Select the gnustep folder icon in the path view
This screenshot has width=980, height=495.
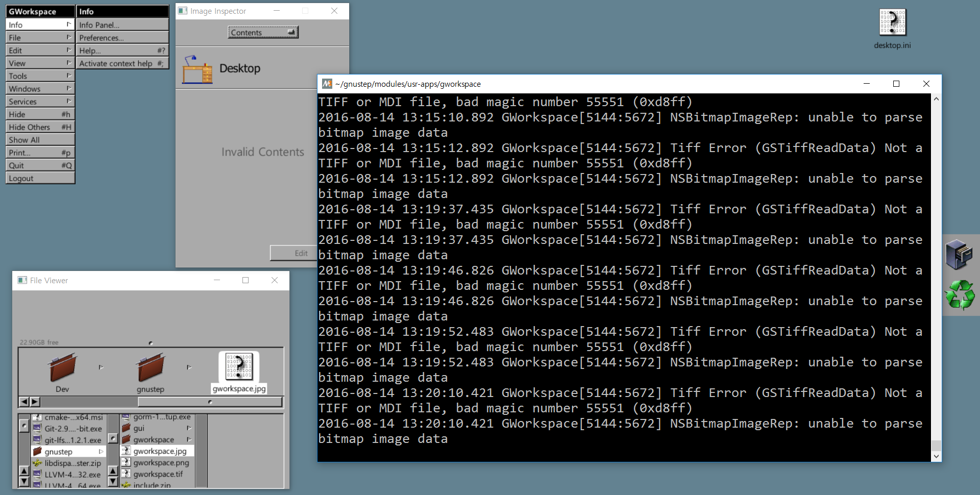[151, 367]
